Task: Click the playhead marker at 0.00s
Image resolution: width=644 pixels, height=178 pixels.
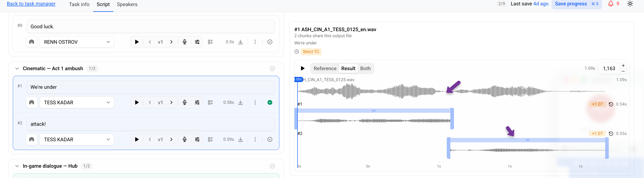Action: pos(298,79)
